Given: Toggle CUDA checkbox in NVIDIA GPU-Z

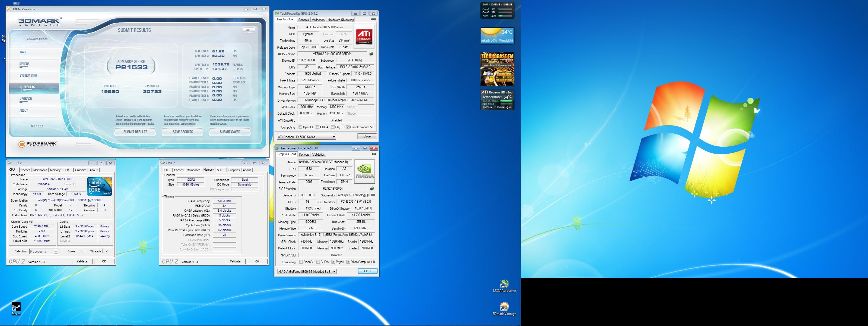Looking at the screenshot, I should pyautogui.click(x=318, y=262).
